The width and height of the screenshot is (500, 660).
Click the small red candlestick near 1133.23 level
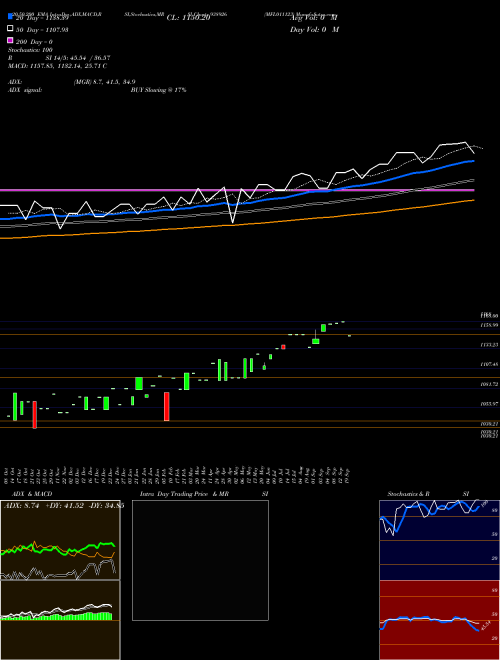coord(283,347)
